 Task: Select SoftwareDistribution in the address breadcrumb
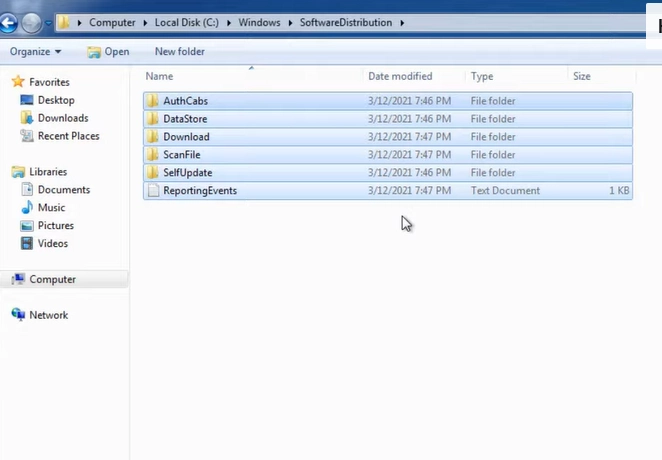346,22
